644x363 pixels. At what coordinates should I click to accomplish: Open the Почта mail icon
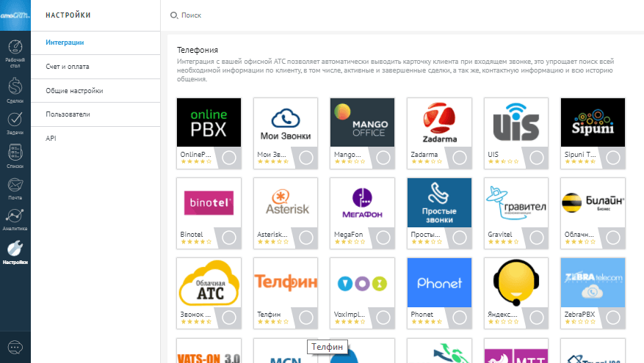coord(15,186)
